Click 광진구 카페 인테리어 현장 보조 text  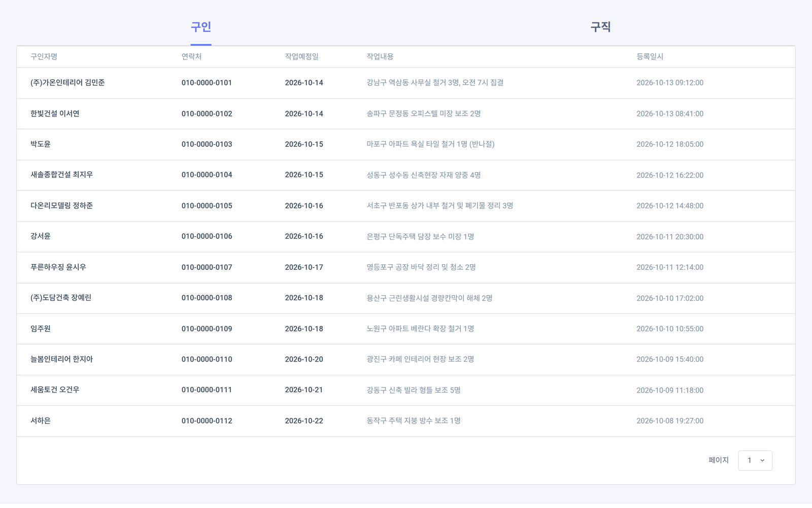[x=420, y=359]
